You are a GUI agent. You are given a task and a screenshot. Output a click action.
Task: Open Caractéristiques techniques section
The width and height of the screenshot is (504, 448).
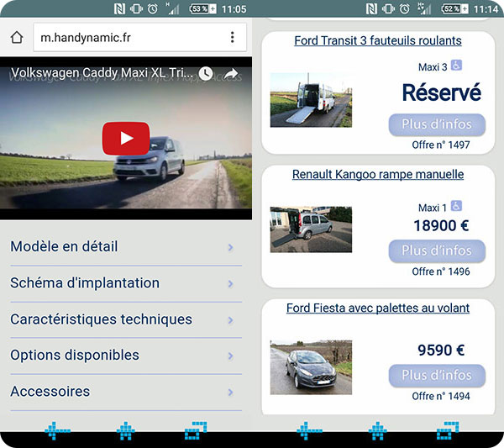[122, 319]
